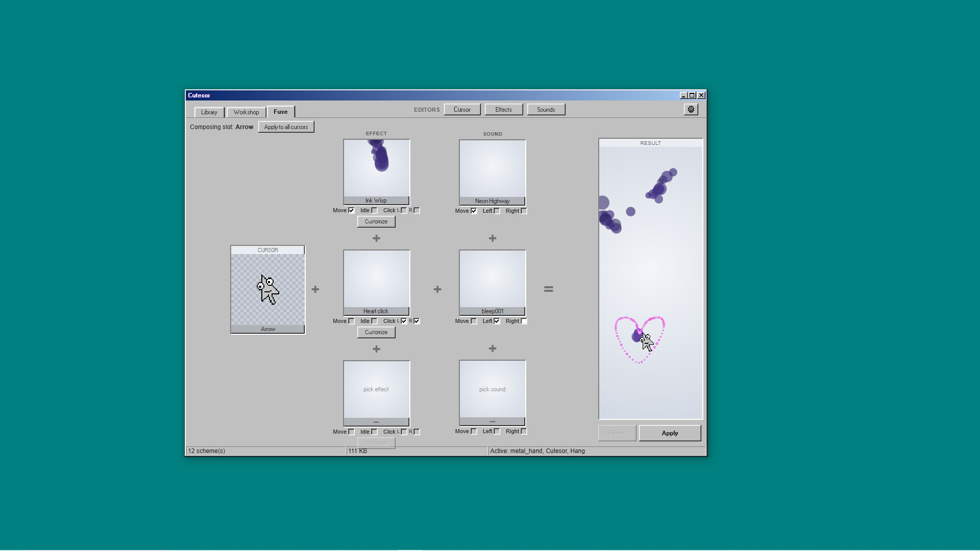The height and width of the screenshot is (551, 980).
Task: Enable Move for bleep001 sound
Action: click(474, 321)
